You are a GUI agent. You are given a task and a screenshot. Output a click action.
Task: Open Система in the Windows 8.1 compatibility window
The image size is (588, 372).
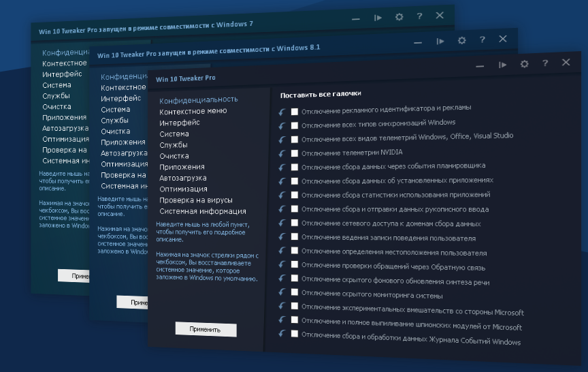[x=116, y=110]
